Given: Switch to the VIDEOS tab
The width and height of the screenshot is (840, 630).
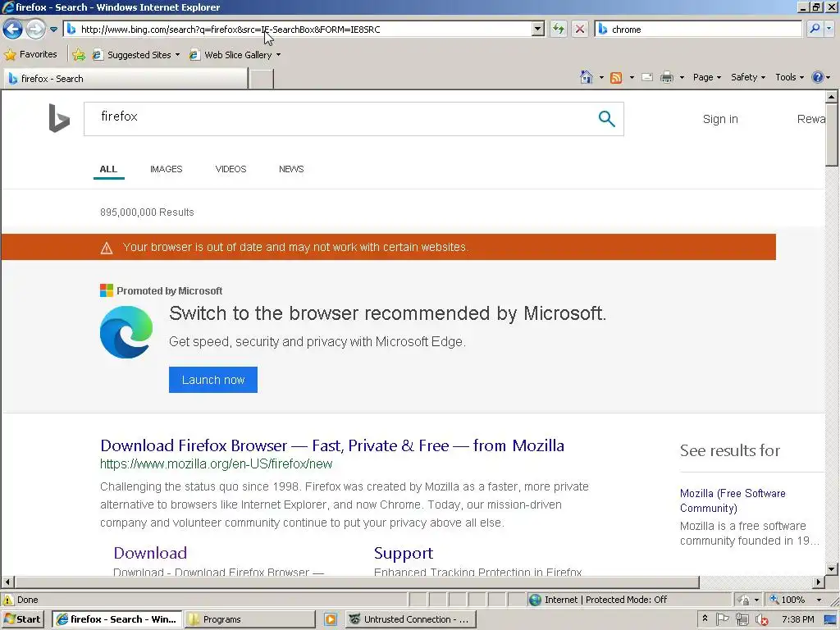Looking at the screenshot, I should [231, 169].
